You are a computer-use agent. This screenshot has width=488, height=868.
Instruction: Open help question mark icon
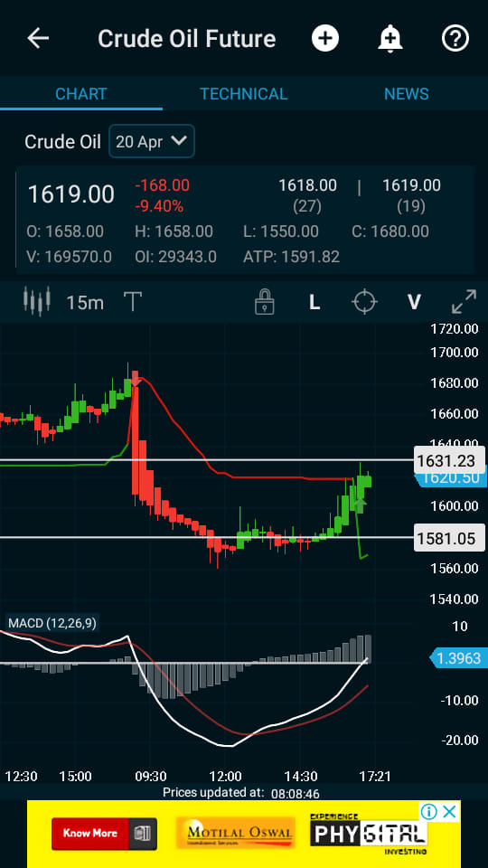click(455, 39)
